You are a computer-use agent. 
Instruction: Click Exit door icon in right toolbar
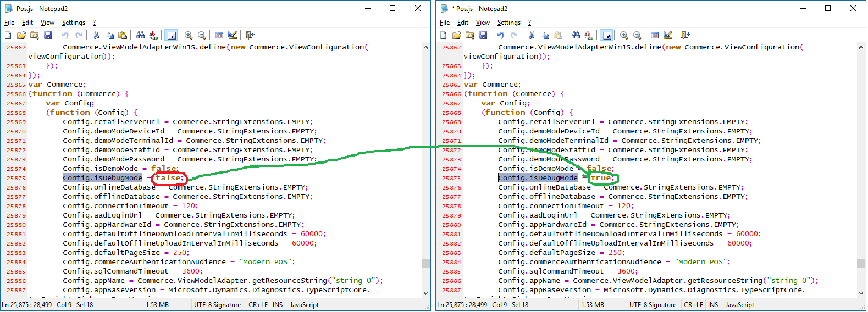click(x=685, y=35)
